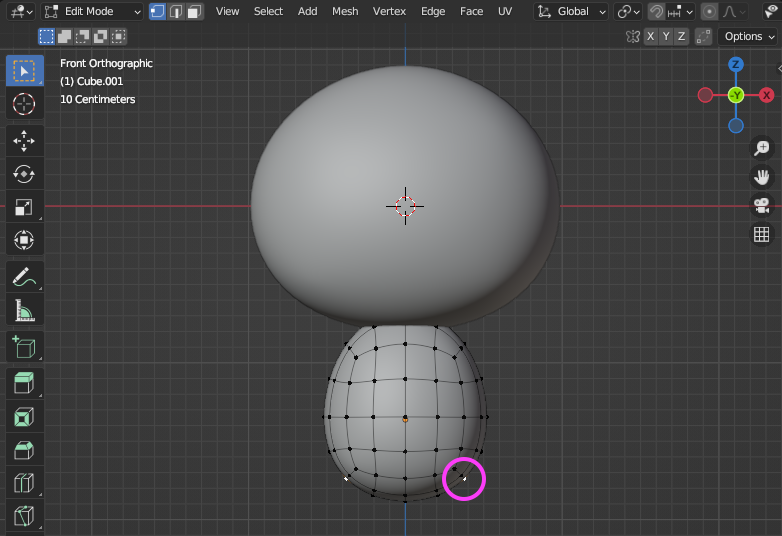Toggle snapping magnet

(656, 11)
